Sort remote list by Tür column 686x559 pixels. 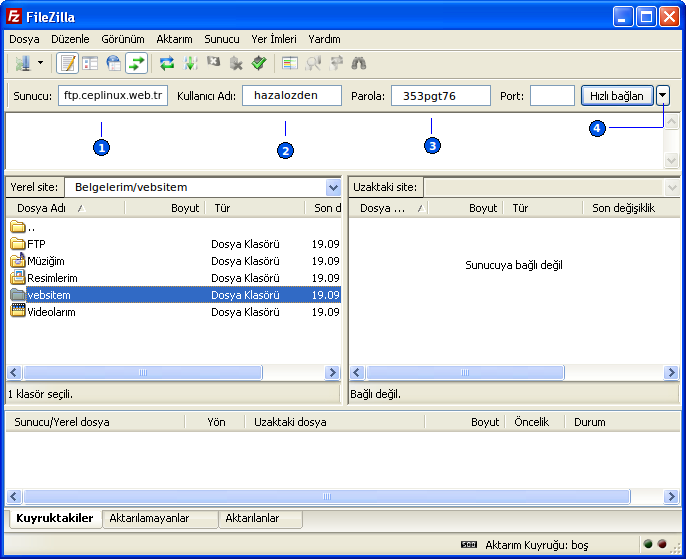click(x=543, y=208)
